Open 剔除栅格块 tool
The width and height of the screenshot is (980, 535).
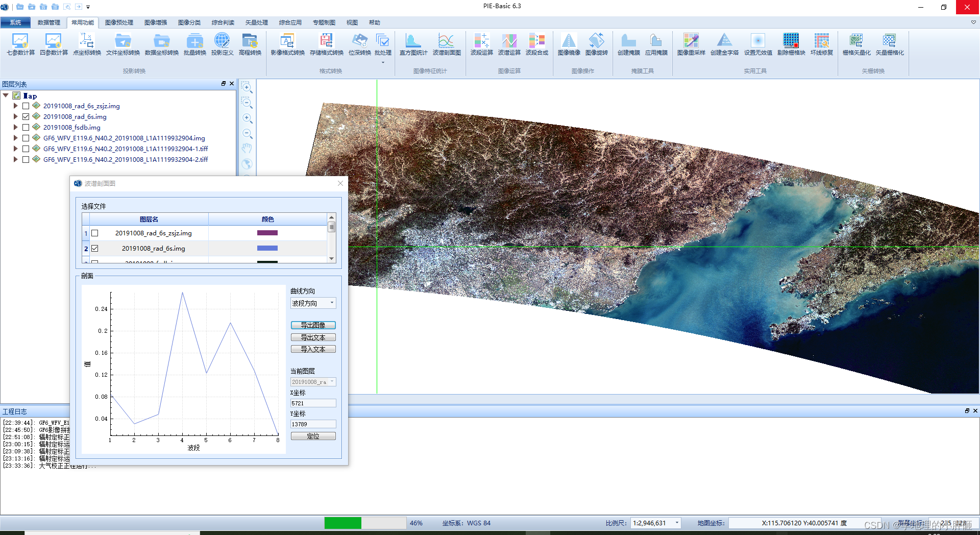[x=791, y=44]
